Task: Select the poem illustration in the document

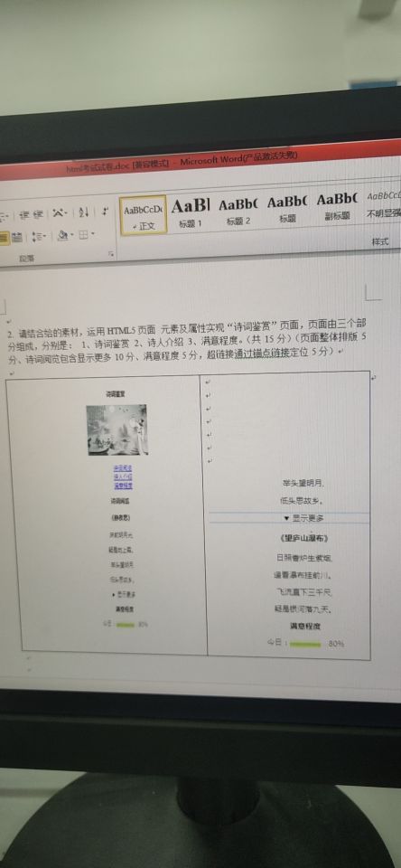Action: click(117, 430)
